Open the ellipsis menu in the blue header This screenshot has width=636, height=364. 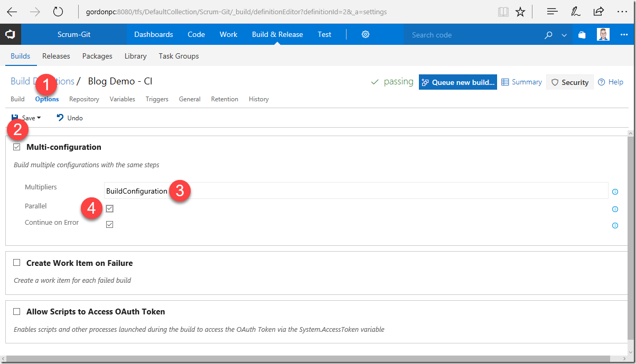[624, 35]
